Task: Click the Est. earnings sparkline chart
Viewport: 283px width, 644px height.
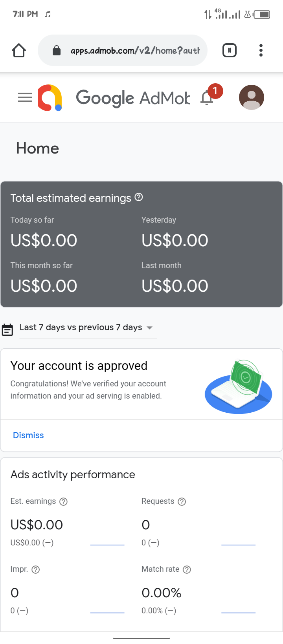Action: [107, 542]
